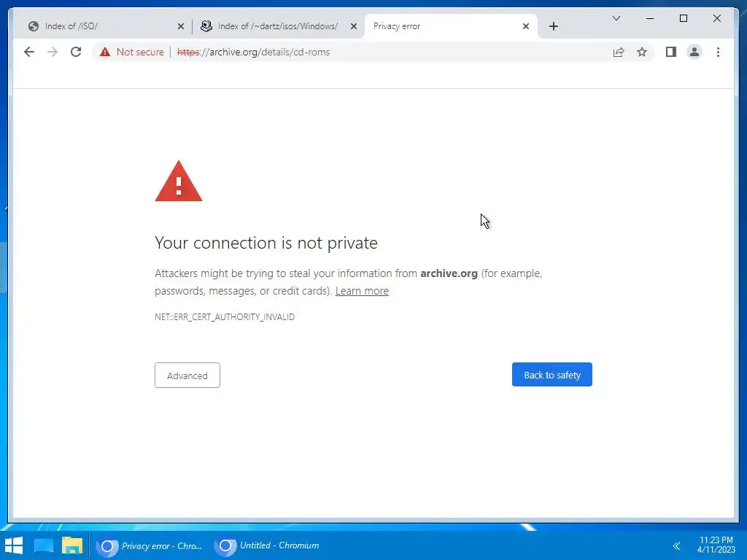Image resolution: width=747 pixels, height=560 pixels.
Task: Click the NET::ERR_CERT_AUTHORITY_INVALID error code
Action: click(x=225, y=316)
